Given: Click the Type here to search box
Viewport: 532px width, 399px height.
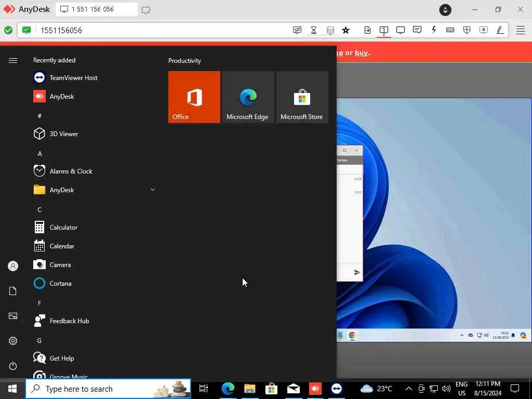Looking at the screenshot, I should [x=108, y=389].
